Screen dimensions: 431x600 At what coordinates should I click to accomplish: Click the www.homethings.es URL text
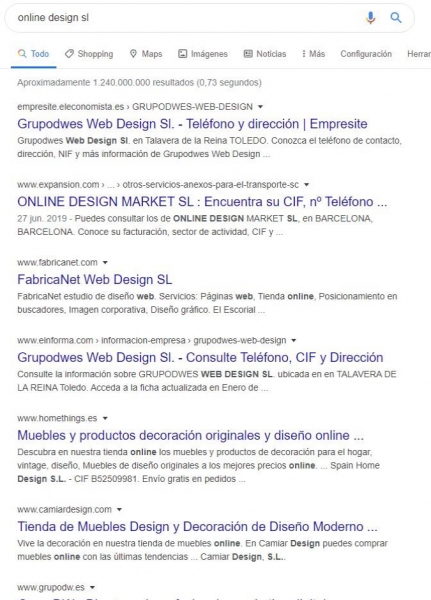pyautogui.click(x=57, y=418)
